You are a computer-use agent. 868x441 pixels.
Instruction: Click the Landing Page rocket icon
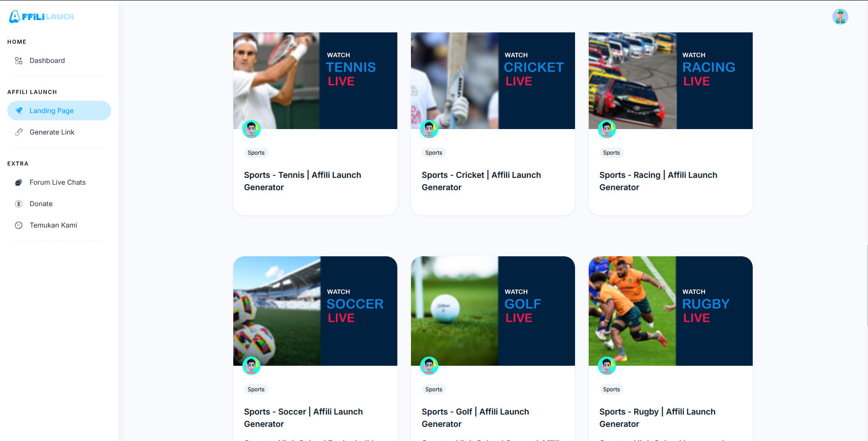click(19, 111)
